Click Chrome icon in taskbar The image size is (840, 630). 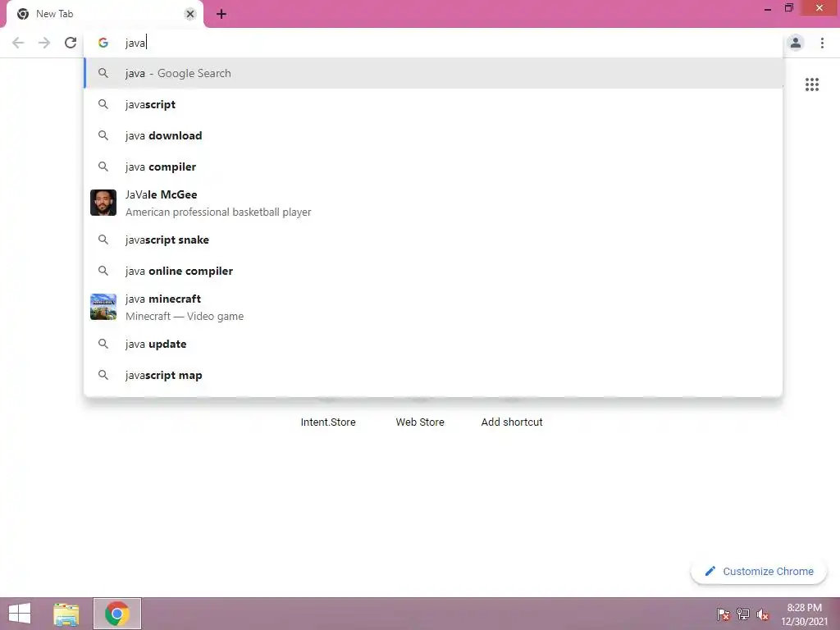pyautogui.click(x=116, y=614)
